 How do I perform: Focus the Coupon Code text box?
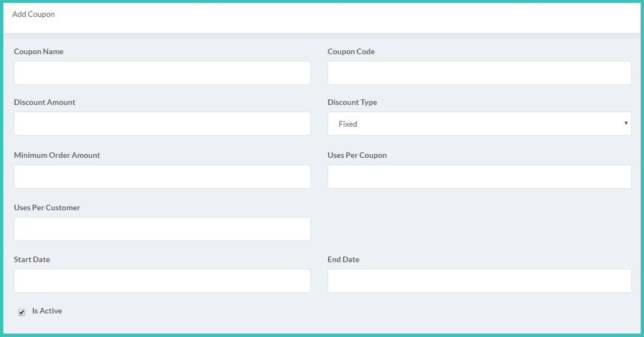(x=479, y=73)
